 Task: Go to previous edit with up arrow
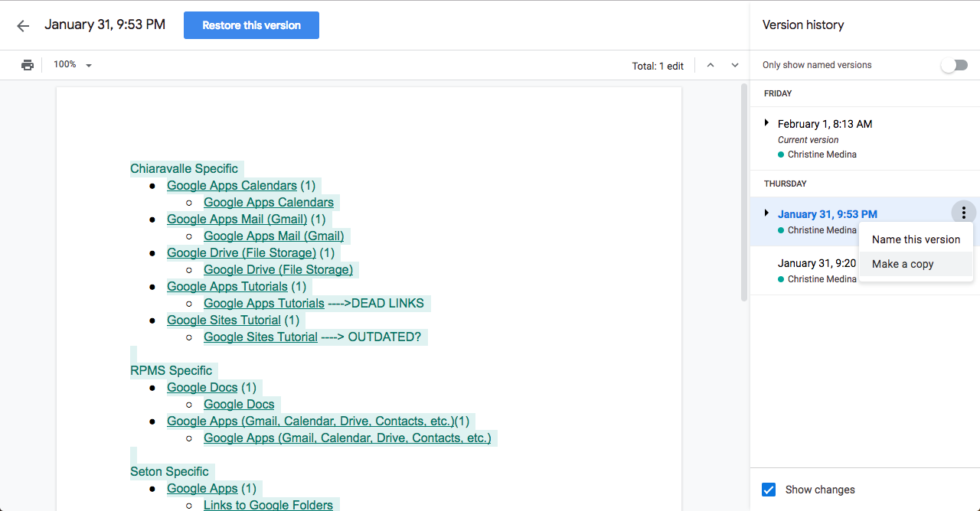(710, 65)
